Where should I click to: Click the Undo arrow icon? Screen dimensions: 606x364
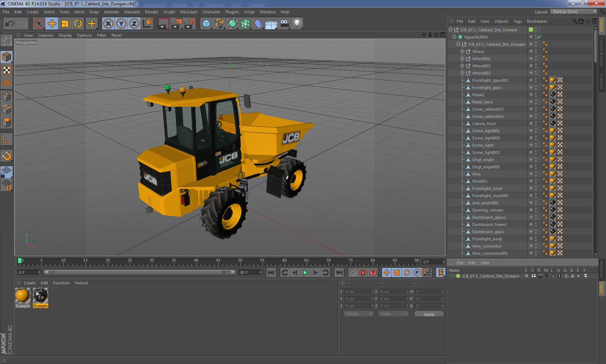point(9,24)
